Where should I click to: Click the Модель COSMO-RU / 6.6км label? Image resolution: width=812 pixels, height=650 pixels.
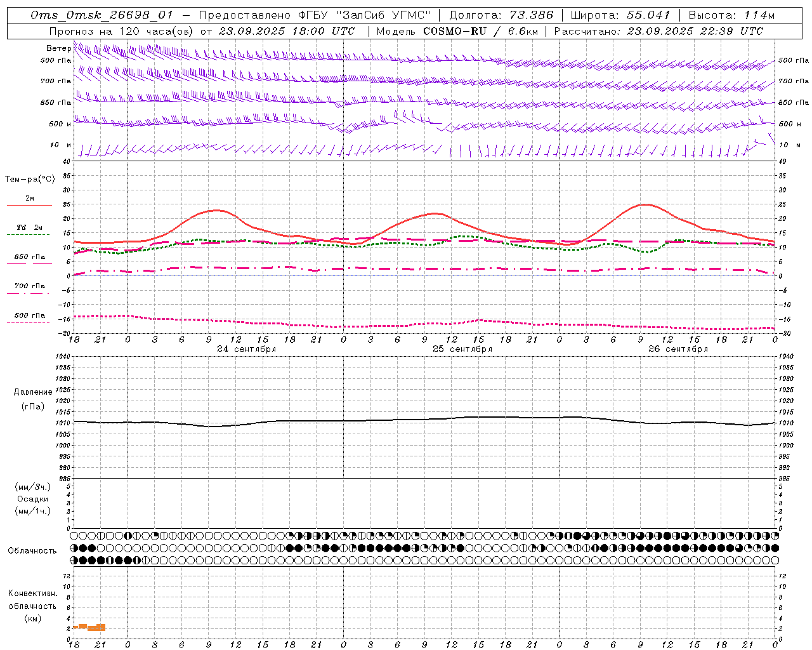pos(457,31)
